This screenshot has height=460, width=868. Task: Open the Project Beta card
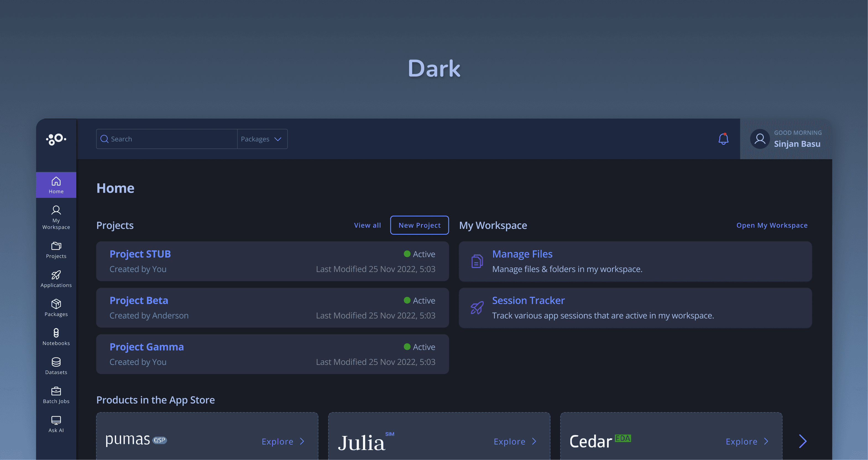point(272,307)
